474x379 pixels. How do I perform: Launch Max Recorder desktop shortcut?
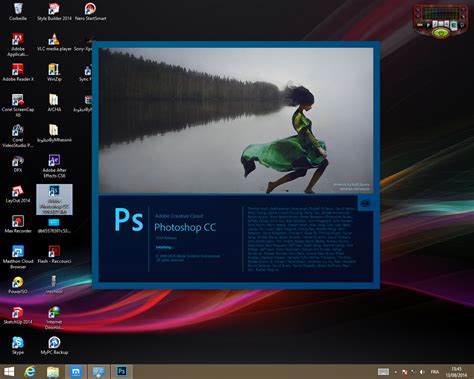point(18,224)
